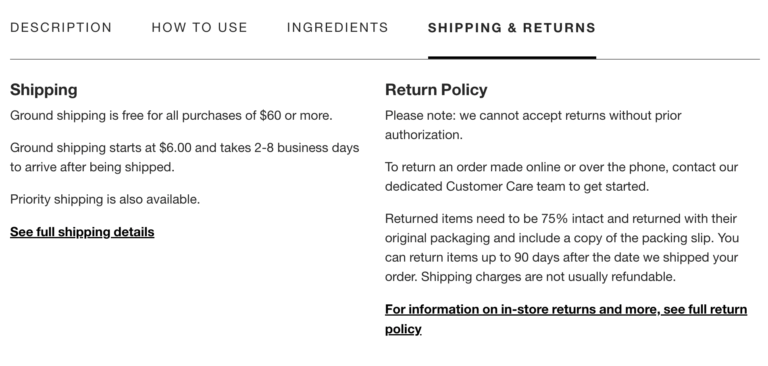Click the paragraph about contacting Customer Care team
This screenshot has width=768, height=366.
561,176
